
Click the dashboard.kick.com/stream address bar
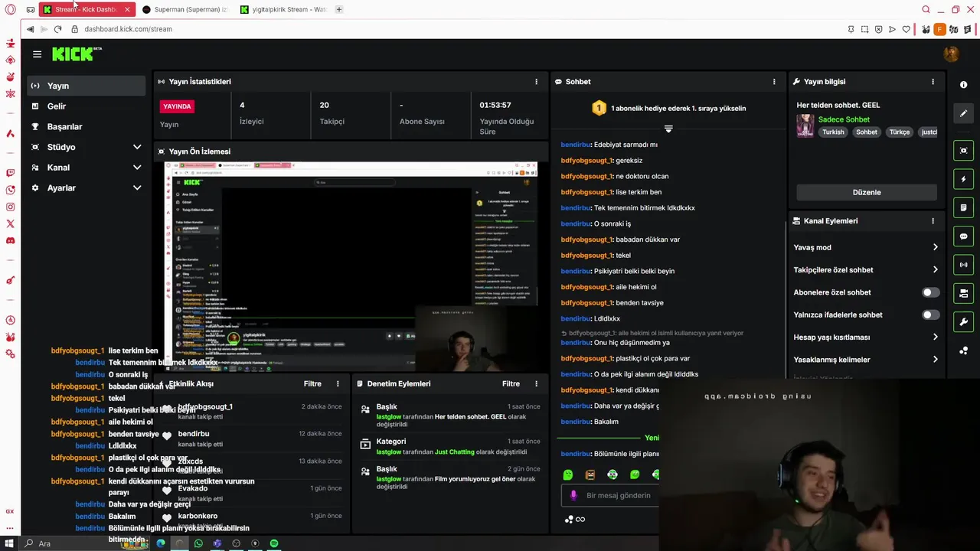pyautogui.click(x=128, y=29)
